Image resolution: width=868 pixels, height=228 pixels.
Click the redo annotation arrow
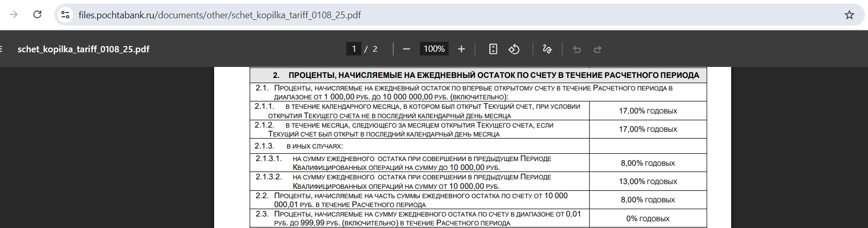tap(597, 49)
